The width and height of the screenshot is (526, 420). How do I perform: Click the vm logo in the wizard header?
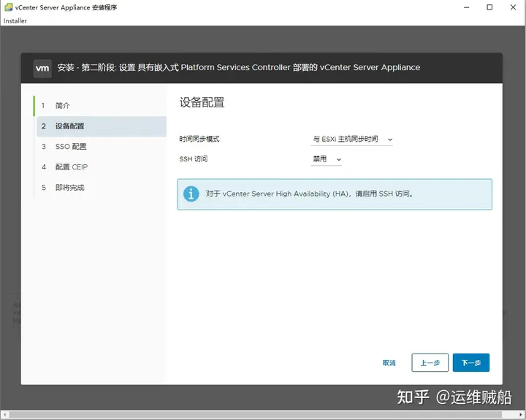42,68
